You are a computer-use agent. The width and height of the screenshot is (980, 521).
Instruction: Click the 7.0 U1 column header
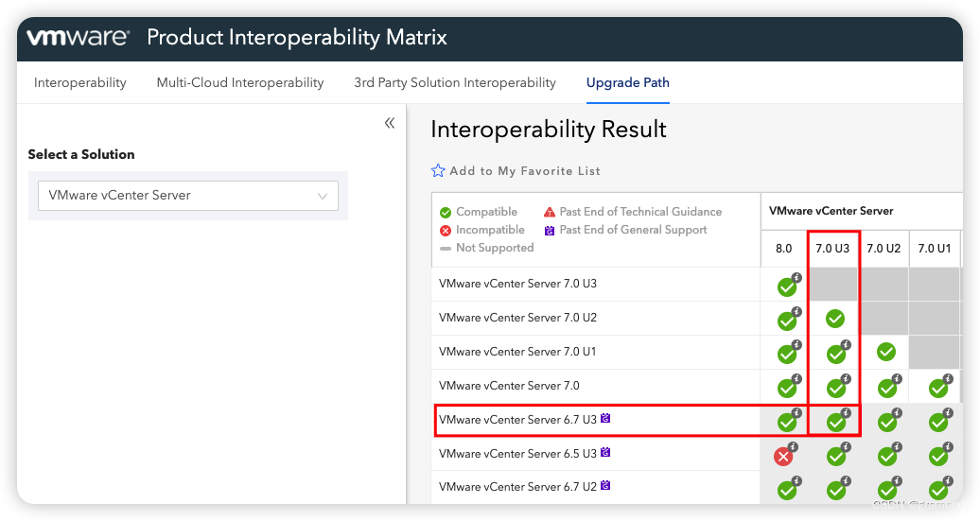(x=935, y=248)
